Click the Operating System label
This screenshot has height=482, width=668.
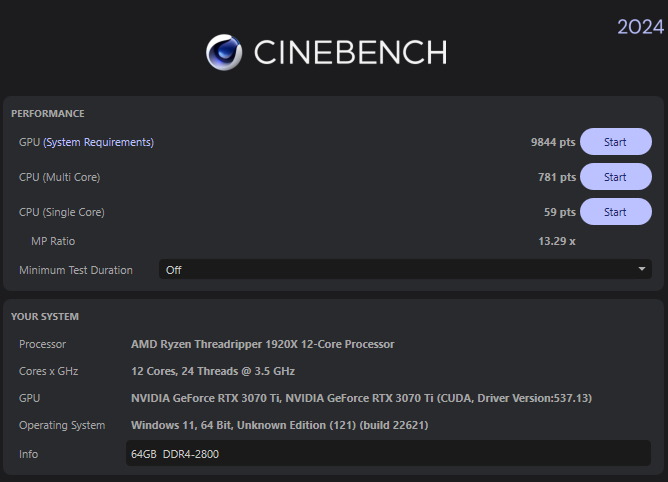[x=62, y=425]
